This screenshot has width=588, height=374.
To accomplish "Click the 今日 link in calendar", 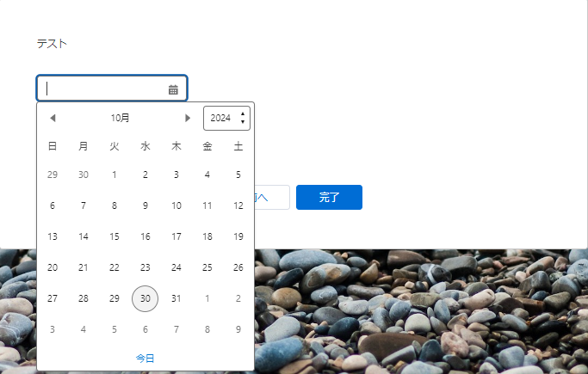I will [145, 358].
